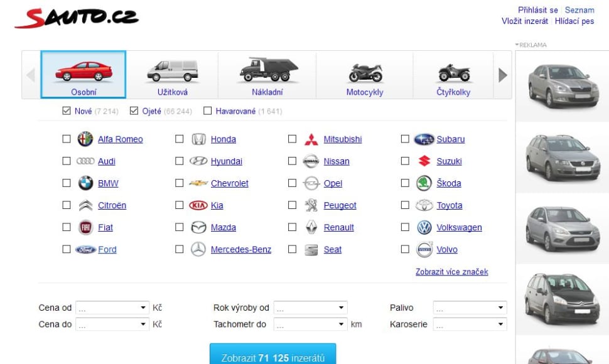Viewport: 609px width, 364px height.
Task: Open the Cena do dropdown
Action: coord(112,324)
